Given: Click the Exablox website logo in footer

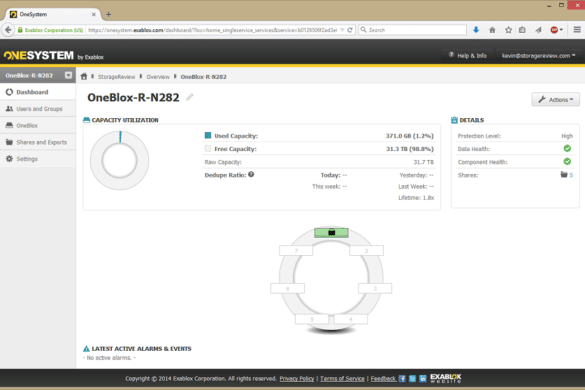Looking at the screenshot, I should (445, 378).
